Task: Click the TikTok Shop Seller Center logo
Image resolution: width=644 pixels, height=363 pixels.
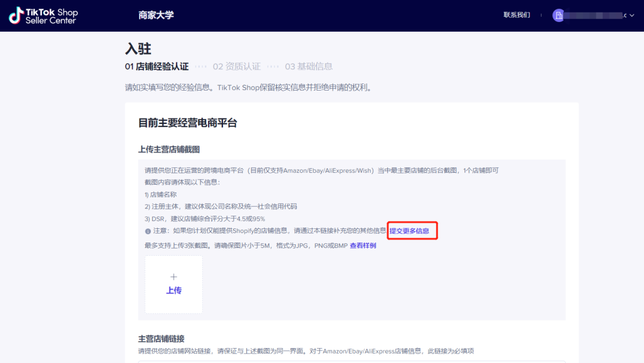Action: (x=42, y=15)
